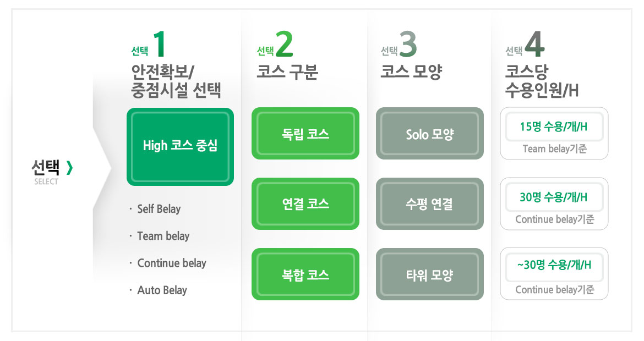Click the Continue belay list item

coord(172,263)
